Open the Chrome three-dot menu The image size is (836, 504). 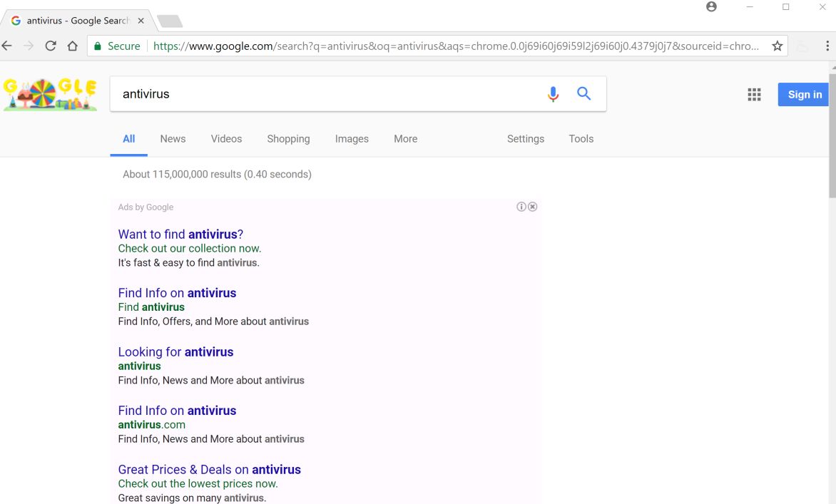827,46
